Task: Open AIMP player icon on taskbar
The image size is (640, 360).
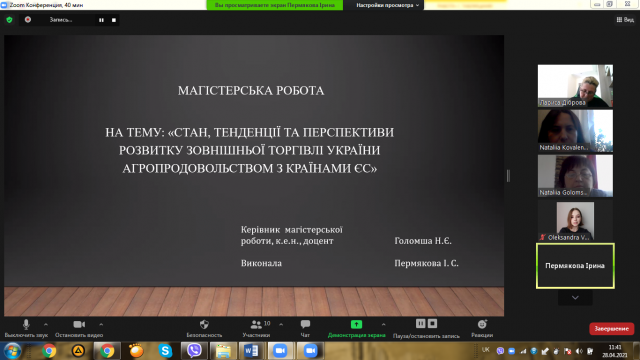Action: click(x=78, y=351)
